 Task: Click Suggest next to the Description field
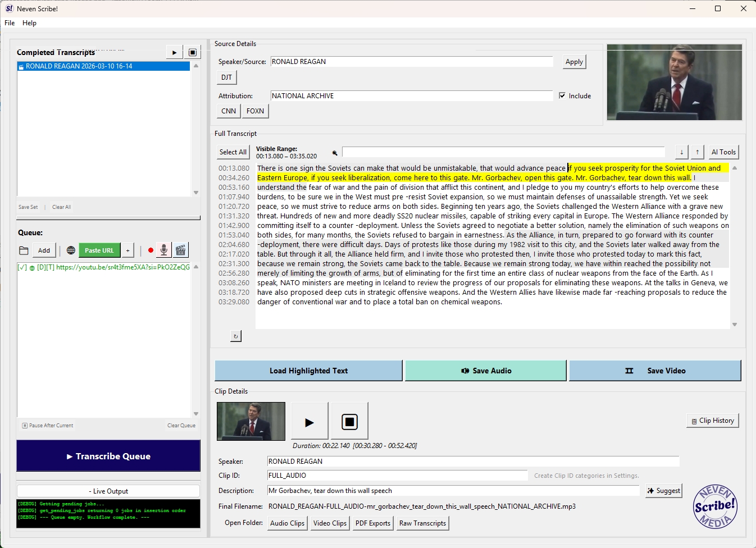click(x=663, y=491)
